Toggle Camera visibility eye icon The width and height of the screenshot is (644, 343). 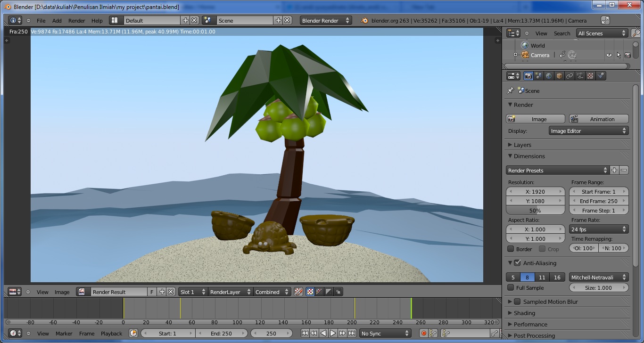click(609, 55)
